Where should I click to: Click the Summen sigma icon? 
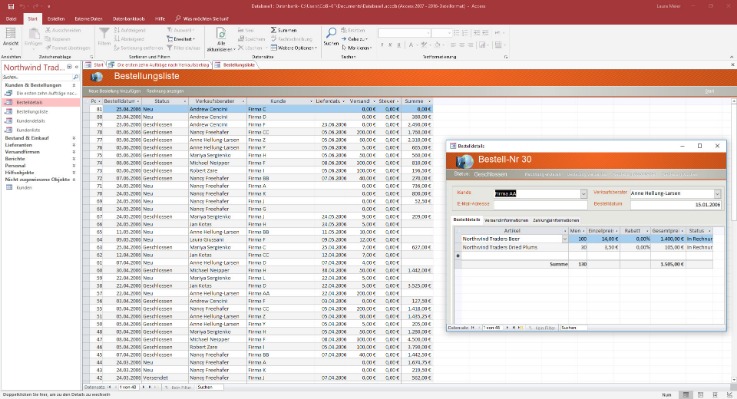(274, 30)
